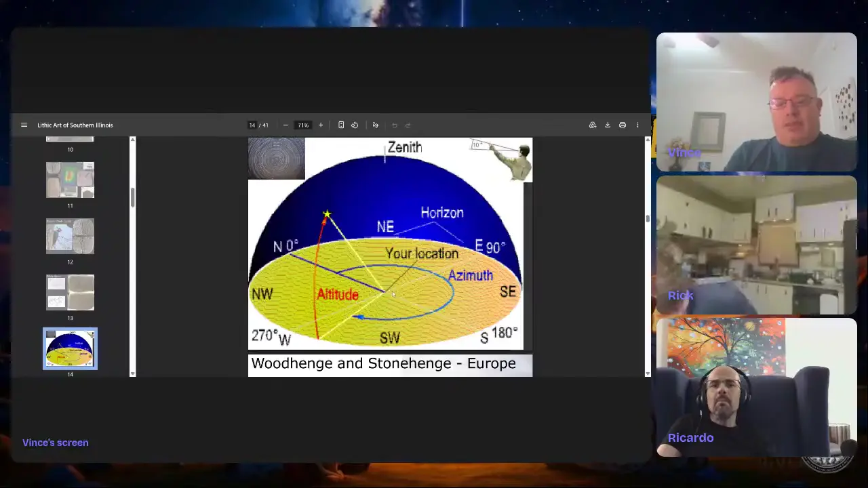Select the page 14 thumbnail
The width and height of the screenshot is (868, 488).
70,349
